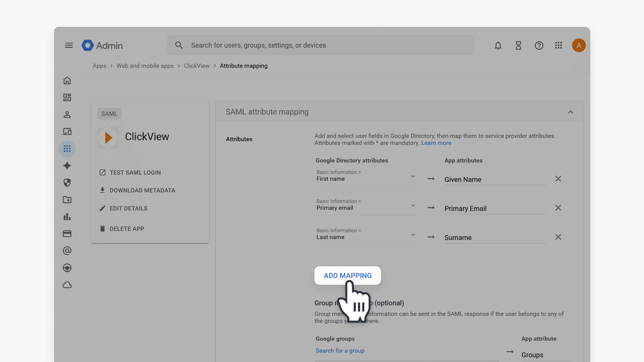This screenshot has height=362, width=644.
Task: Open Billing card icon in sidebar
Action: pyautogui.click(x=67, y=234)
